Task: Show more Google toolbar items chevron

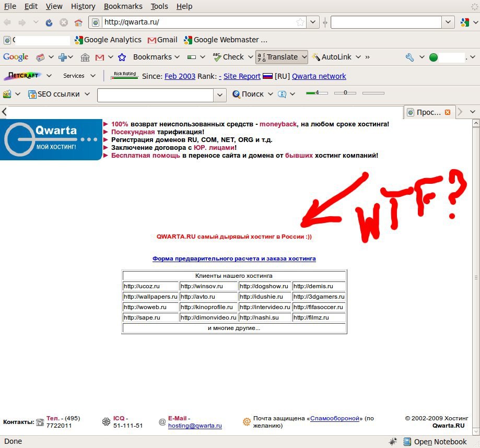Action: point(367,57)
